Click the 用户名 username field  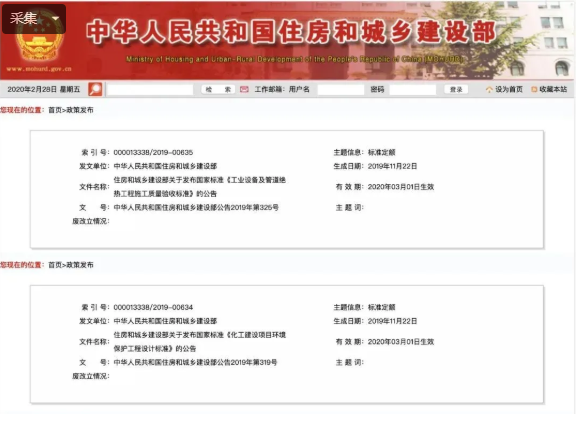click(x=341, y=89)
